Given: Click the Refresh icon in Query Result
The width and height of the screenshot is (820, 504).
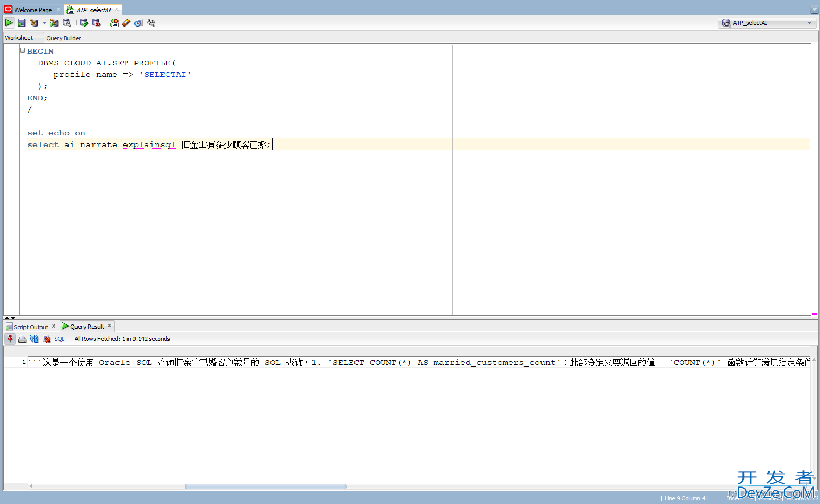Looking at the screenshot, I should [x=35, y=339].
